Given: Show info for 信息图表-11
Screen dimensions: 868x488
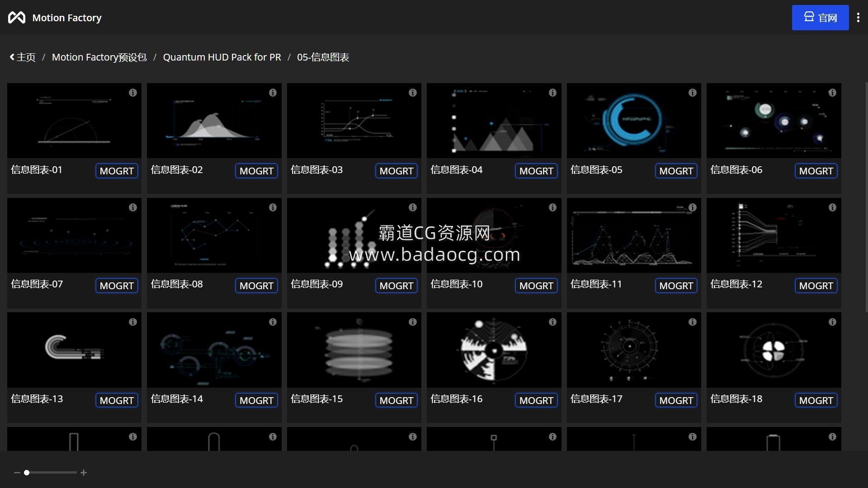Looking at the screenshot, I should pos(692,207).
